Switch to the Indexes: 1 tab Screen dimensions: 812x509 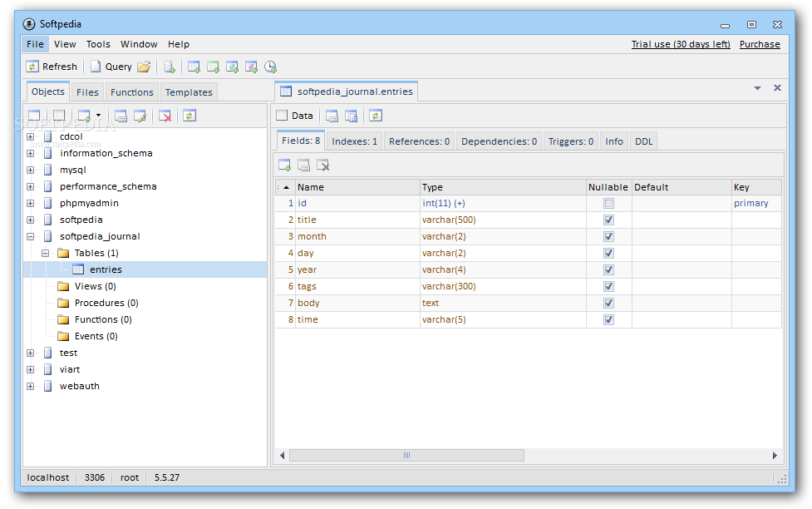(354, 141)
